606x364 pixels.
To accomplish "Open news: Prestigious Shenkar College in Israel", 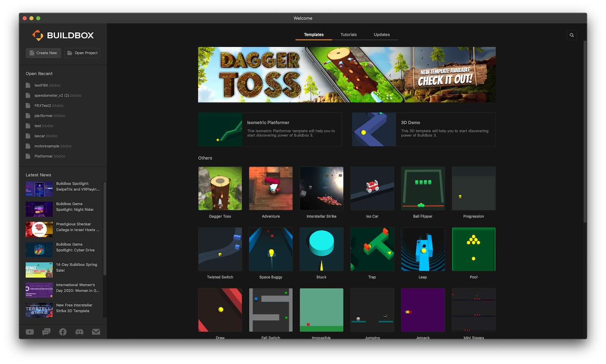I will click(x=63, y=229).
